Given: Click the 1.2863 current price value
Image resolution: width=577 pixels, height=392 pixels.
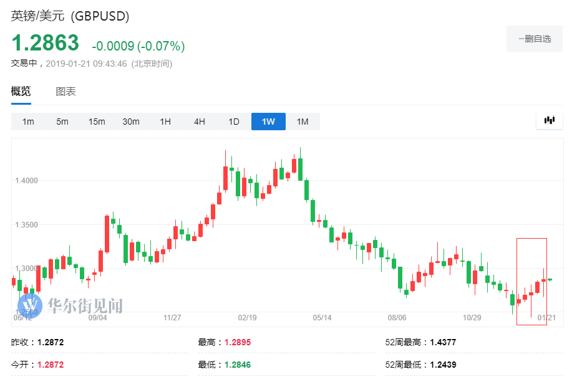Looking at the screenshot, I should (x=46, y=43).
